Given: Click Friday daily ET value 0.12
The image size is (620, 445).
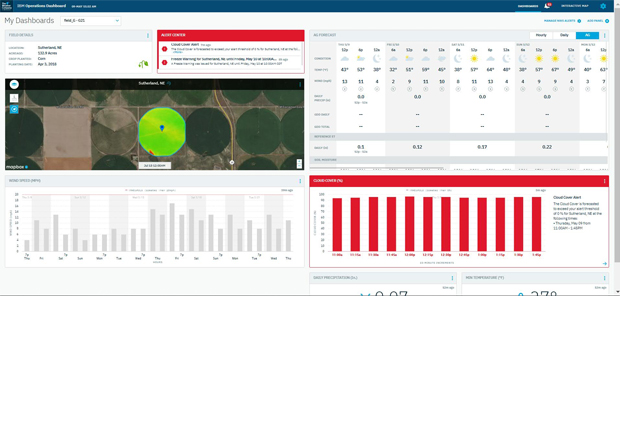Looking at the screenshot, I should click(x=417, y=147).
